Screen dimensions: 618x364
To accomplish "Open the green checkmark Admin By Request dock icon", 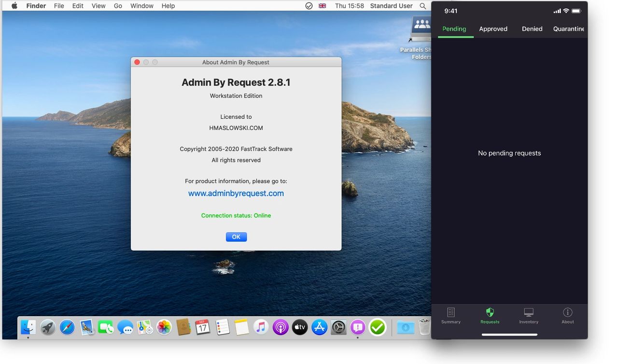I will coord(378,327).
